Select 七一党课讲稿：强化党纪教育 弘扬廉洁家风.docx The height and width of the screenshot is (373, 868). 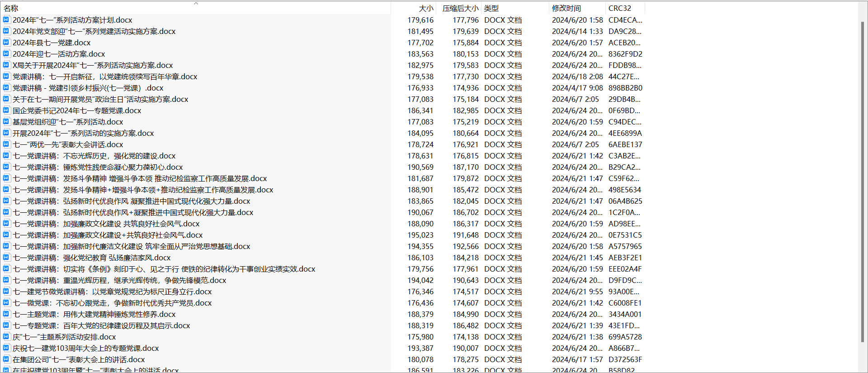(92, 258)
